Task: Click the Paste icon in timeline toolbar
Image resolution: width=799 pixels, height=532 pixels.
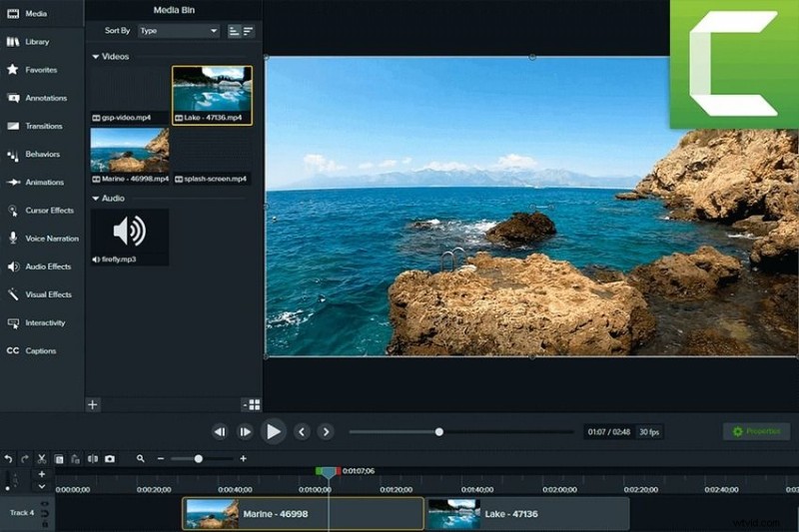Action: tap(76, 459)
